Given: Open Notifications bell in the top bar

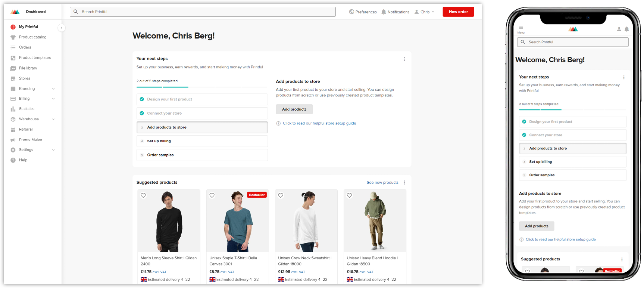Looking at the screenshot, I should [x=395, y=12].
